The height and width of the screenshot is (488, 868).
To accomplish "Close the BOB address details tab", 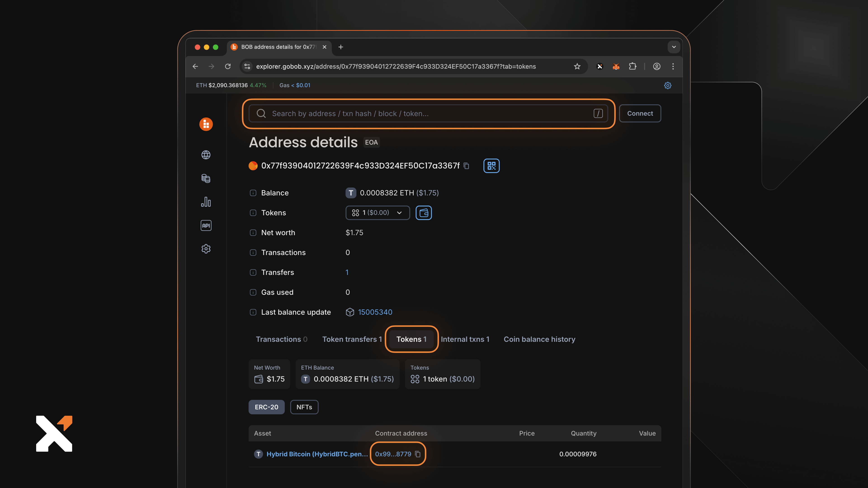I will pos(325,47).
